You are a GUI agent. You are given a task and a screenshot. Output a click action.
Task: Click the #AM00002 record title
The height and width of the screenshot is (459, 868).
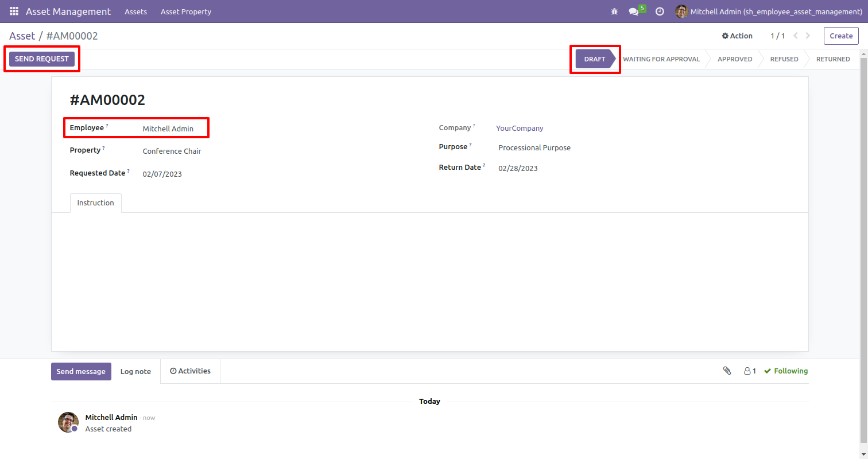tap(107, 100)
